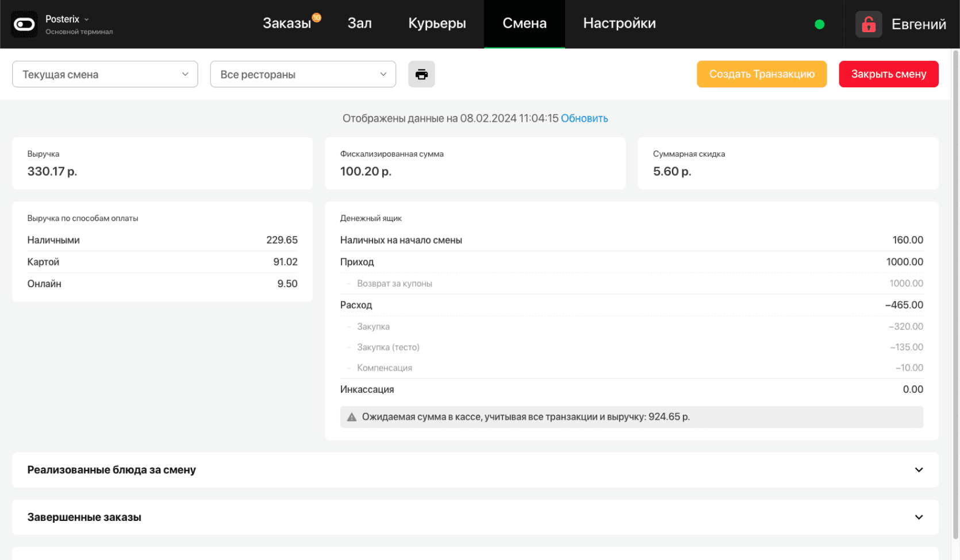Click the Обновить link
This screenshot has width=960, height=560.
pyautogui.click(x=584, y=118)
